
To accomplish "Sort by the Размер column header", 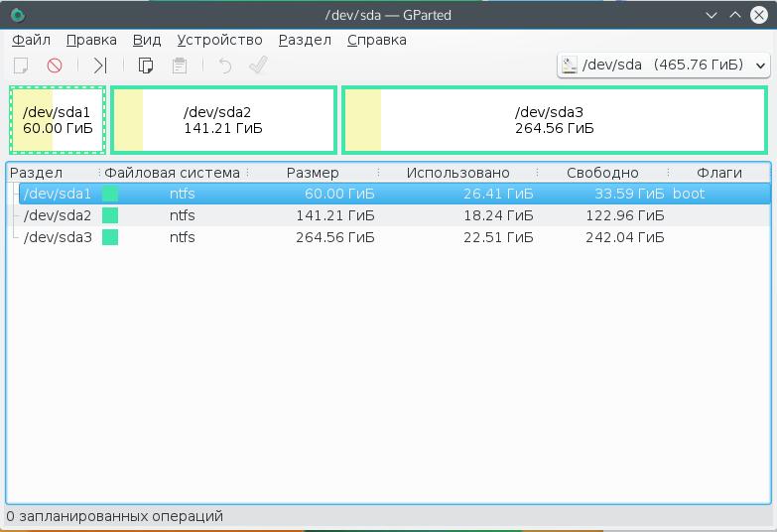I will click(313, 173).
